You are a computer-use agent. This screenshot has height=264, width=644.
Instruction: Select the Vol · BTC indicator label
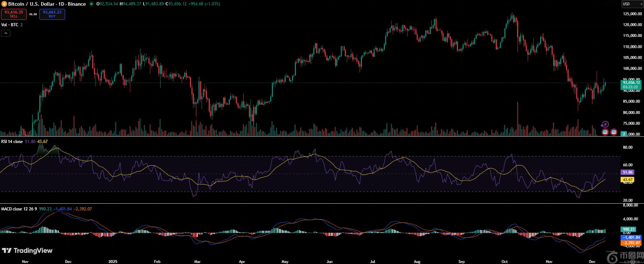tap(10, 25)
